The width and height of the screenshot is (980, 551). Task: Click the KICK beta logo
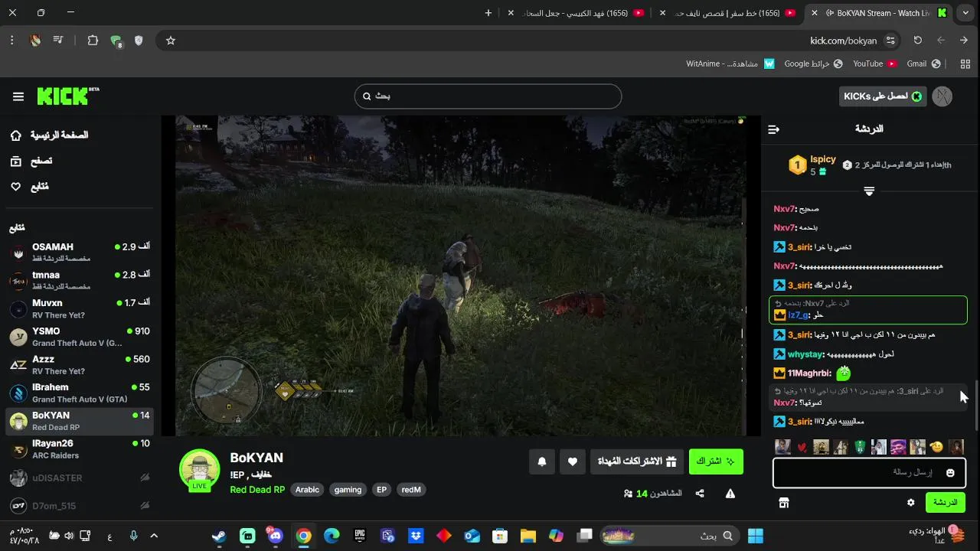pos(68,96)
